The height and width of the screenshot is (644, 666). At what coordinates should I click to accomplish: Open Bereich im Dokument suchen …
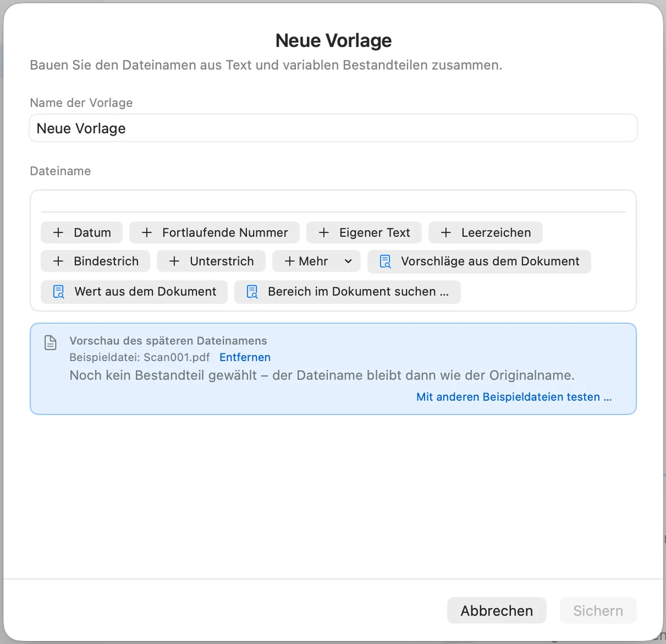pyautogui.click(x=348, y=291)
